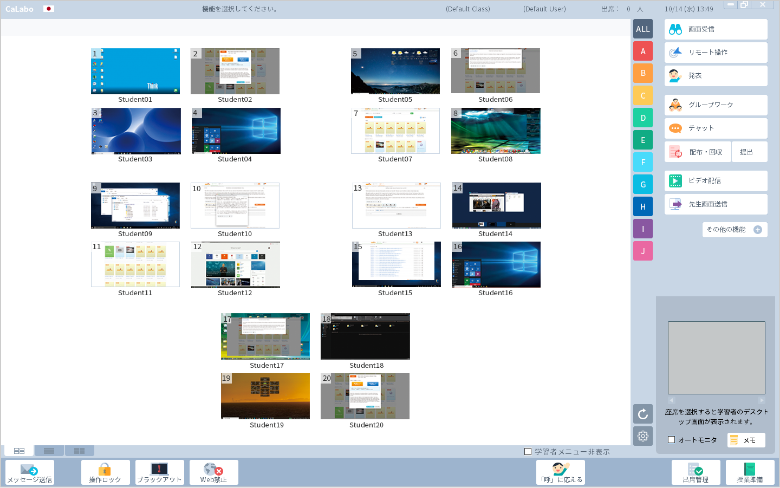The image size is (780, 488).
Task: Select group H dark blue button
Action: coord(643,206)
